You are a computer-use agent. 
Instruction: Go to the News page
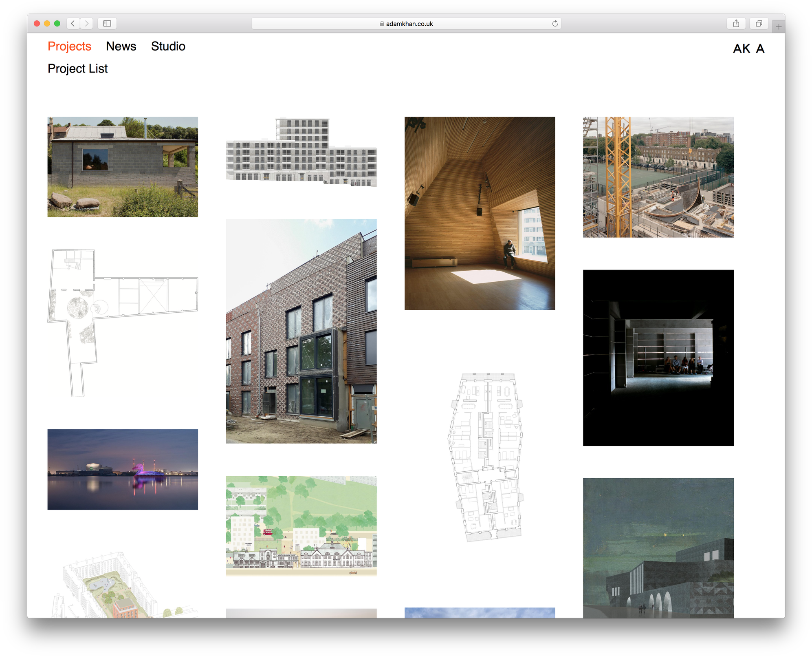(x=121, y=46)
